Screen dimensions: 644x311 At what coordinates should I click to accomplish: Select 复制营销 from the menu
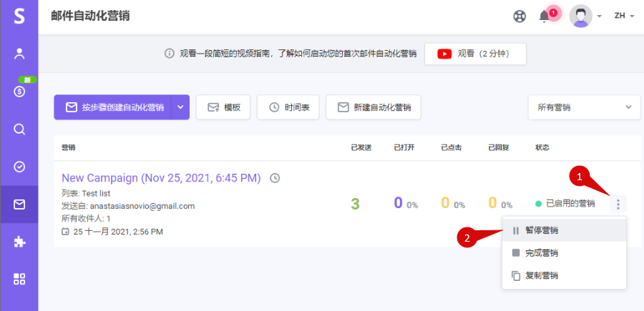point(565,276)
